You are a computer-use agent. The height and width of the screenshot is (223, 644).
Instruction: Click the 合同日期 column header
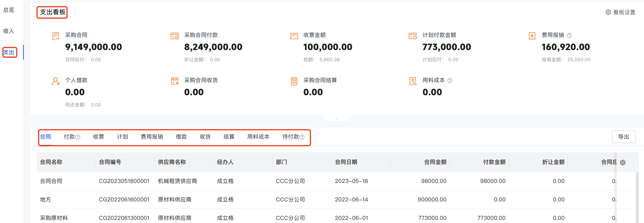[x=346, y=162]
